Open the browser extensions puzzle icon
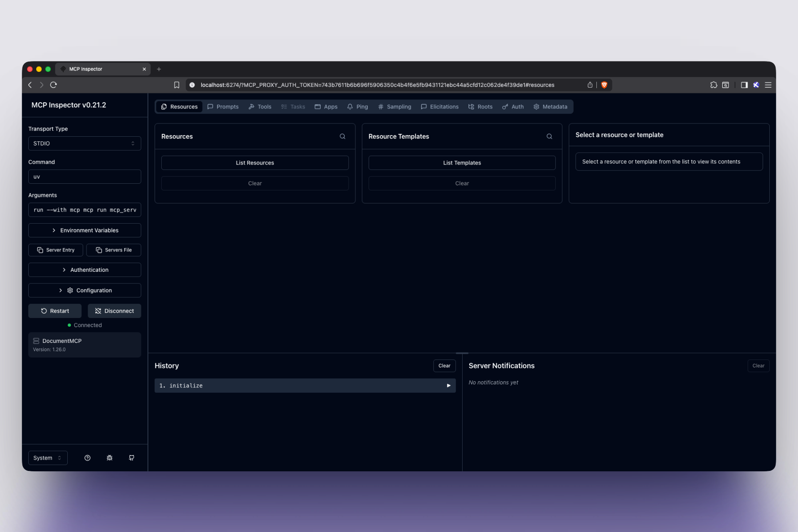 click(714, 85)
